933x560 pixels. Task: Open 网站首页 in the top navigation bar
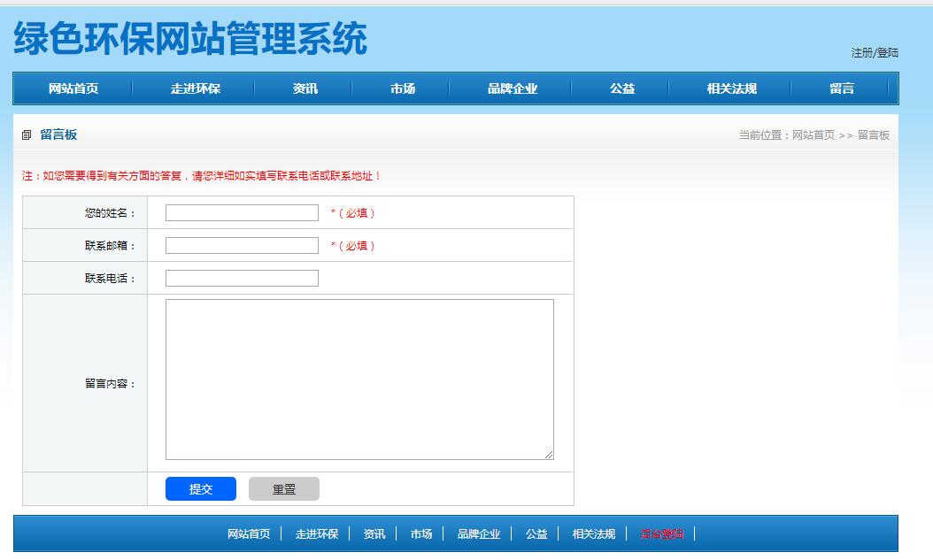tap(73, 88)
